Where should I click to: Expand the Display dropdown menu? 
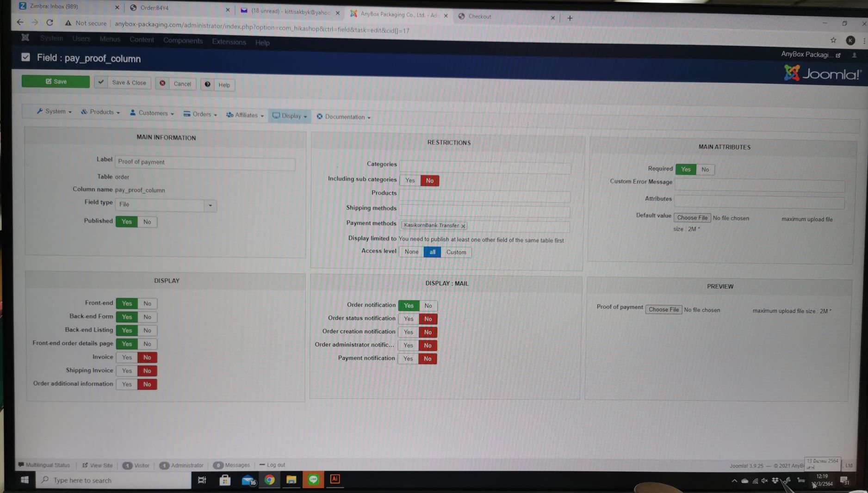290,116
